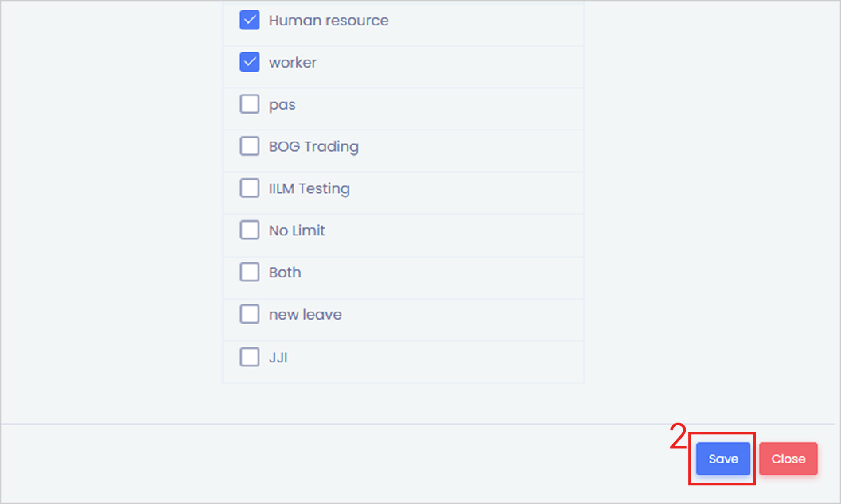841x504 pixels.
Task: Tick the BOG Trading checkbox
Action: 250,146
